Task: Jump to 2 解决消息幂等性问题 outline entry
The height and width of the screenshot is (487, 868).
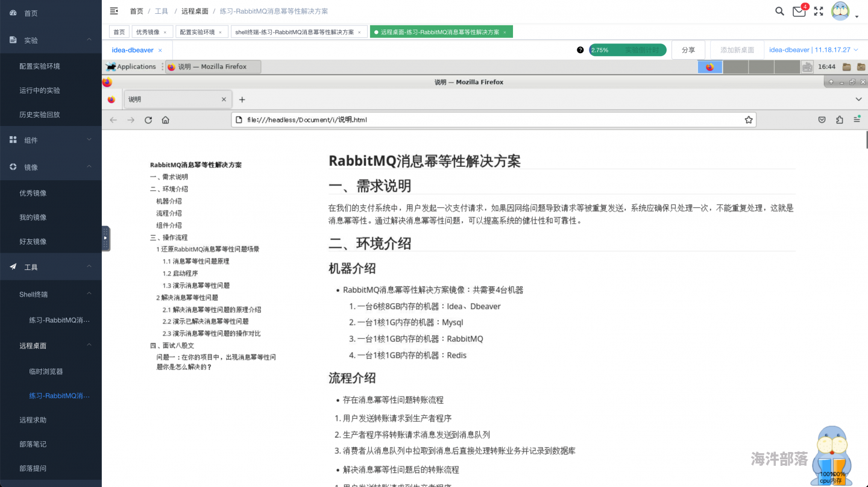Action: 187,297
